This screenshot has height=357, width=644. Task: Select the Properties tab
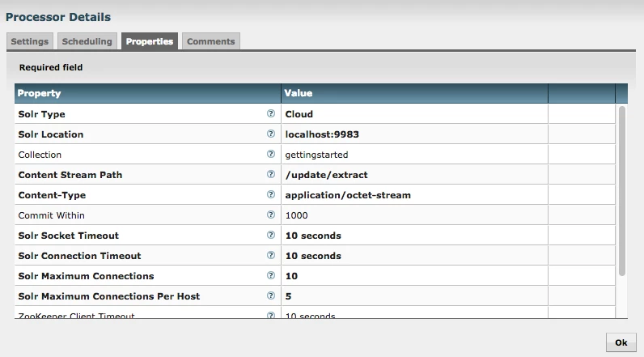coord(150,41)
